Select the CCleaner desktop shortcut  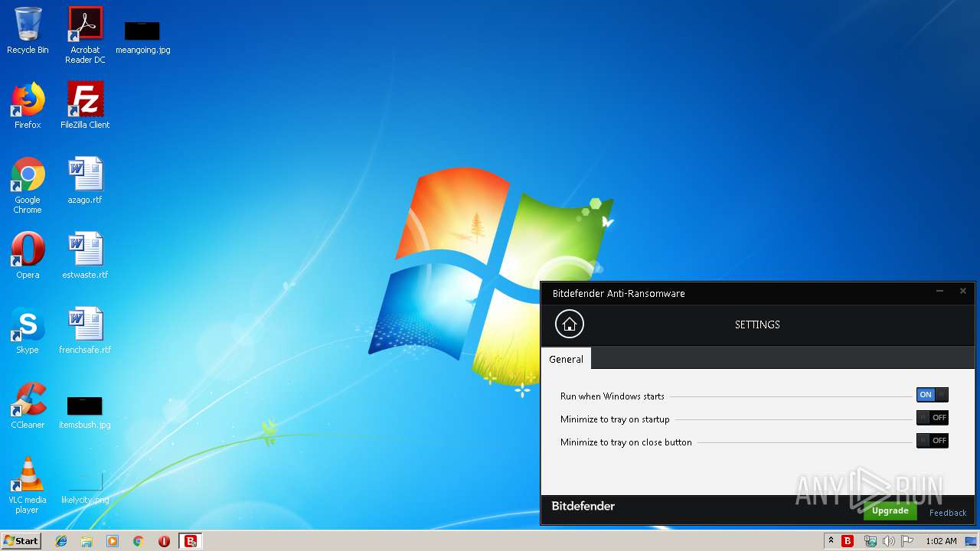[28, 406]
